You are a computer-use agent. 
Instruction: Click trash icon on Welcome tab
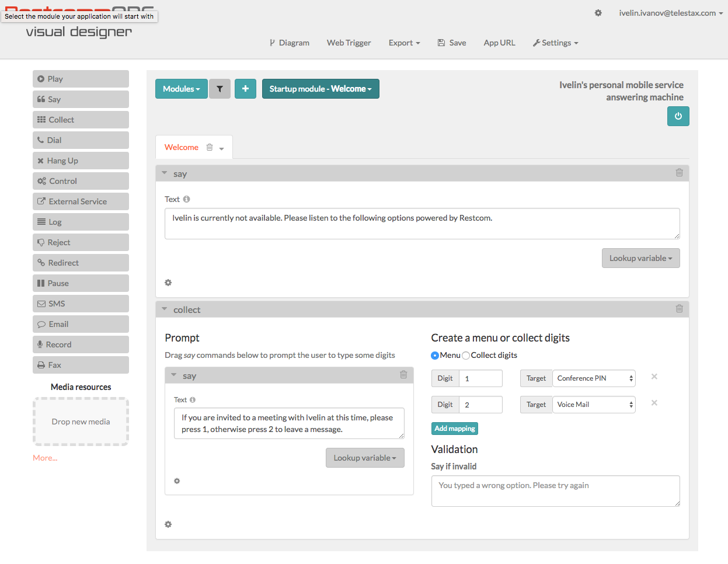[x=210, y=147]
